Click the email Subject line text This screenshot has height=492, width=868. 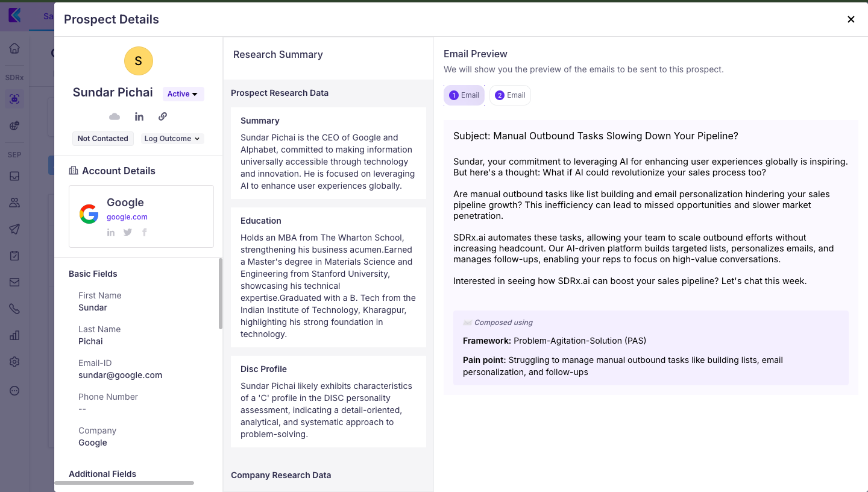tap(596, 136)
